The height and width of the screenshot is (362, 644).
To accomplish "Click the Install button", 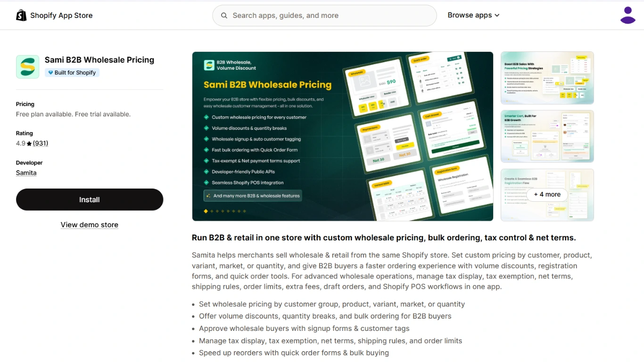I will tap(90, 199).
